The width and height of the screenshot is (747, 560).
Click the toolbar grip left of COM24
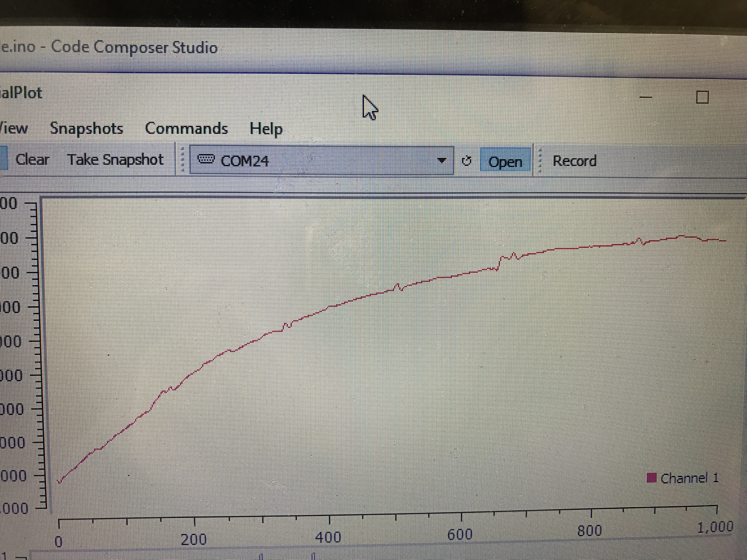(183, 159)
